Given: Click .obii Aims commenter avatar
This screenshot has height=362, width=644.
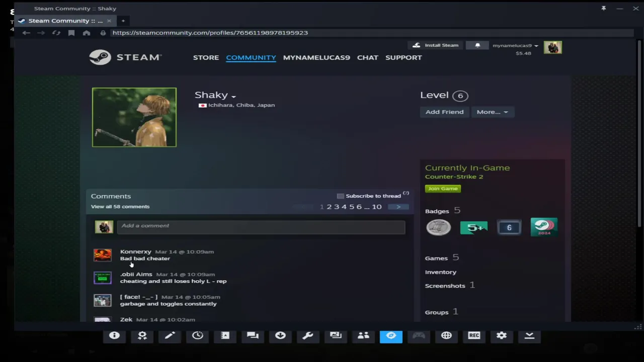Looking at the screenshot, I should [x=103, y=278].
